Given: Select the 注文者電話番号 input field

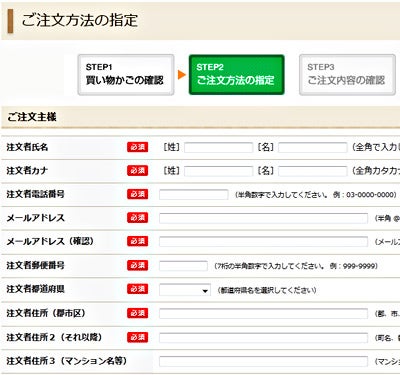Looking at the screenshot, I should [x=194, y=194].
